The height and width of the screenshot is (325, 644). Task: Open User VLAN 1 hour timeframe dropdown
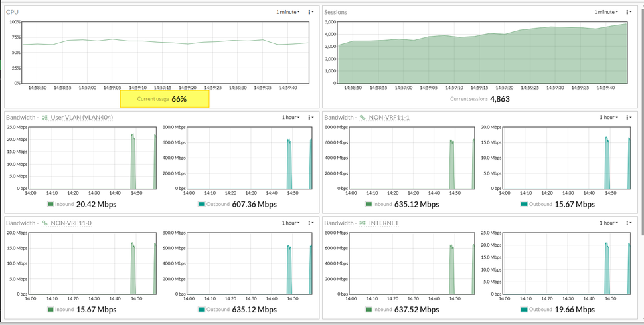291,118
